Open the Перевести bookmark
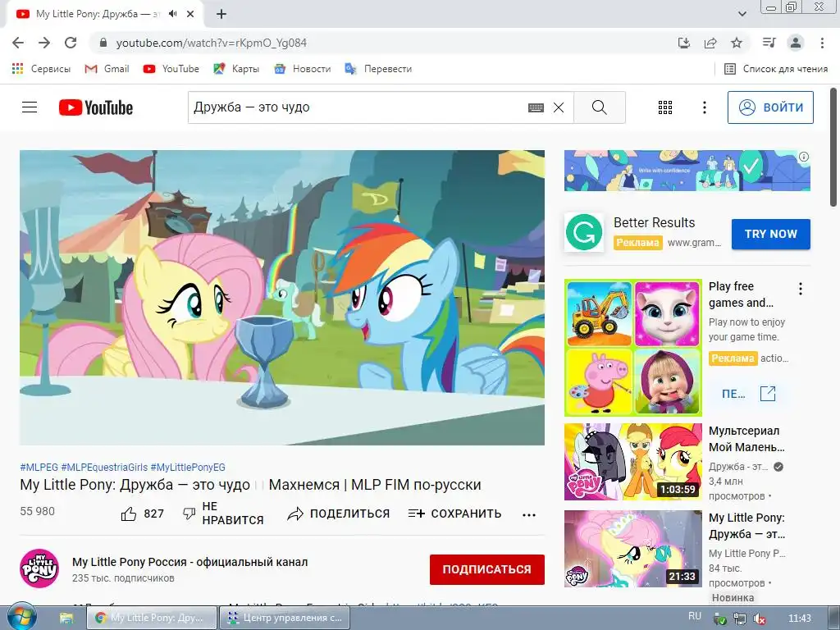Screen dimensions: 840x630 [378, 69]
